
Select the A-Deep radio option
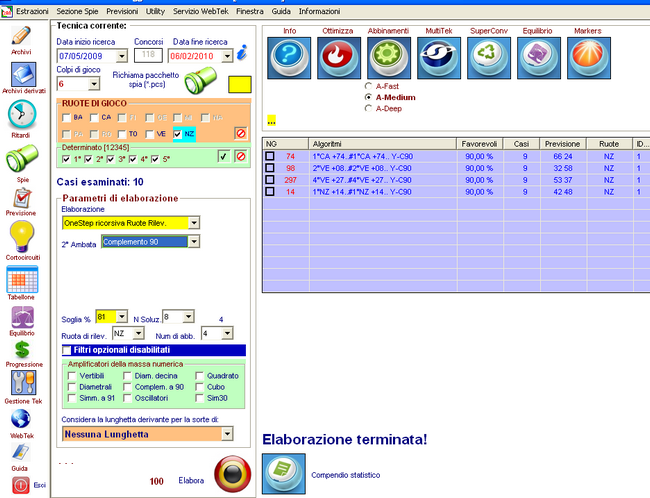[x=368, y=109]
